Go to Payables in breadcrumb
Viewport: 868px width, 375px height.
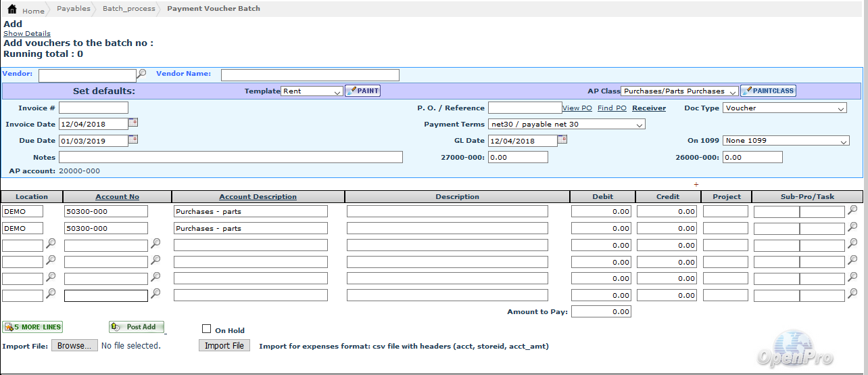72,9
